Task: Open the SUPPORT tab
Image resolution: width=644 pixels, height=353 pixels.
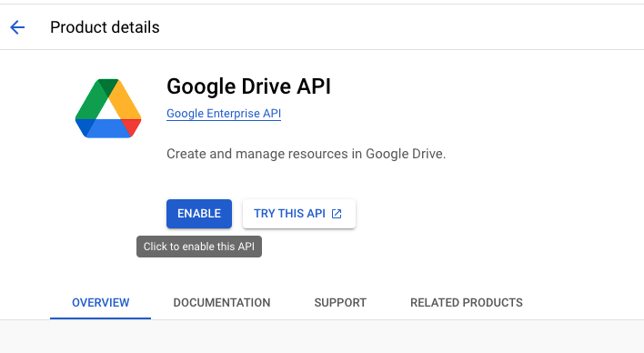Action: [340, 303]
